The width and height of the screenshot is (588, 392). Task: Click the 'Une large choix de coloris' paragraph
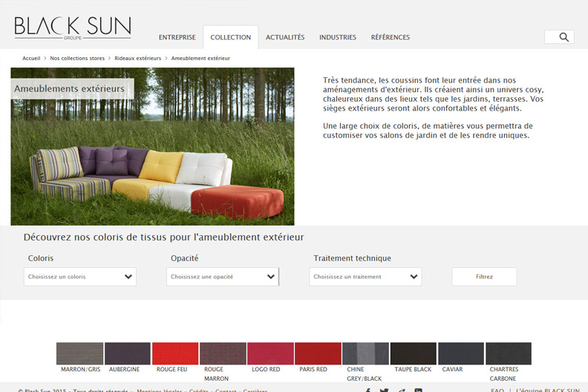pos(428,131)
